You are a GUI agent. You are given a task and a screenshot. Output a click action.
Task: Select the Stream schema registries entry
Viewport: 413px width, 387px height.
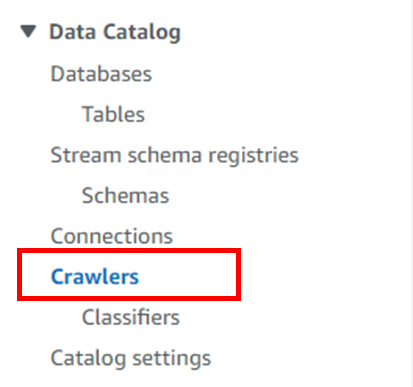(x=175, y=156)
